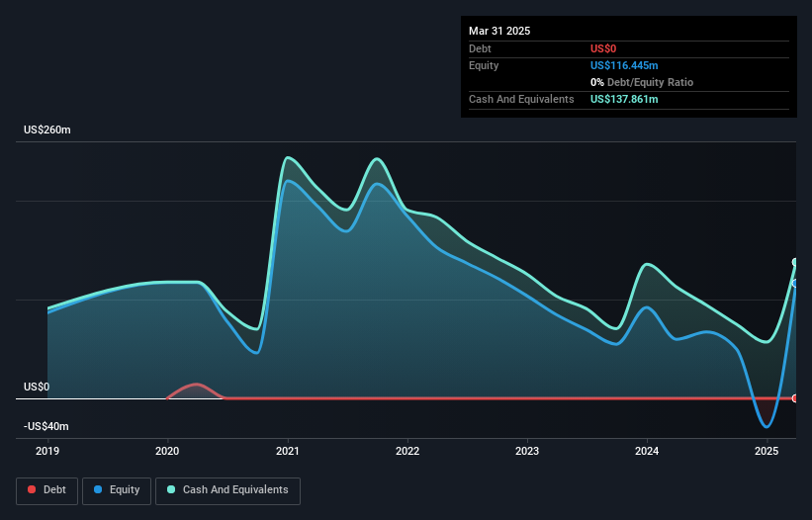This screenshot has height=520, width=812.
Task: Select the red Debt end-point marker
Action: [795, 398]
